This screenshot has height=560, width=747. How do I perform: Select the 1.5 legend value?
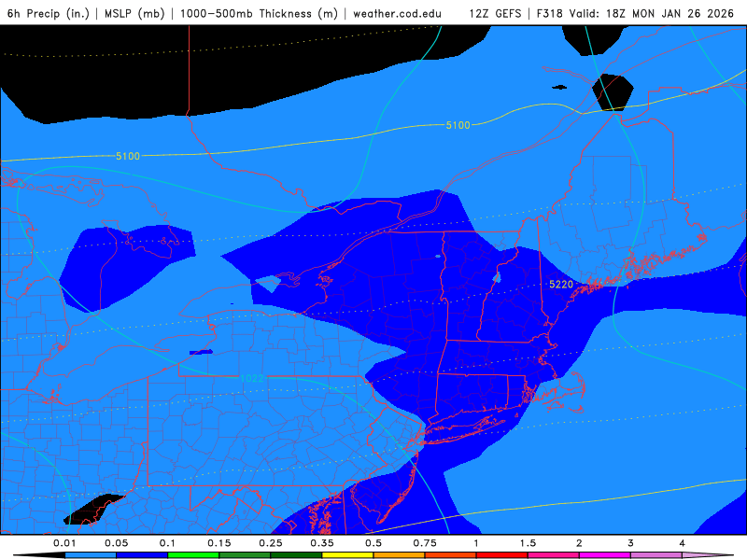click(x=528, y=543)
